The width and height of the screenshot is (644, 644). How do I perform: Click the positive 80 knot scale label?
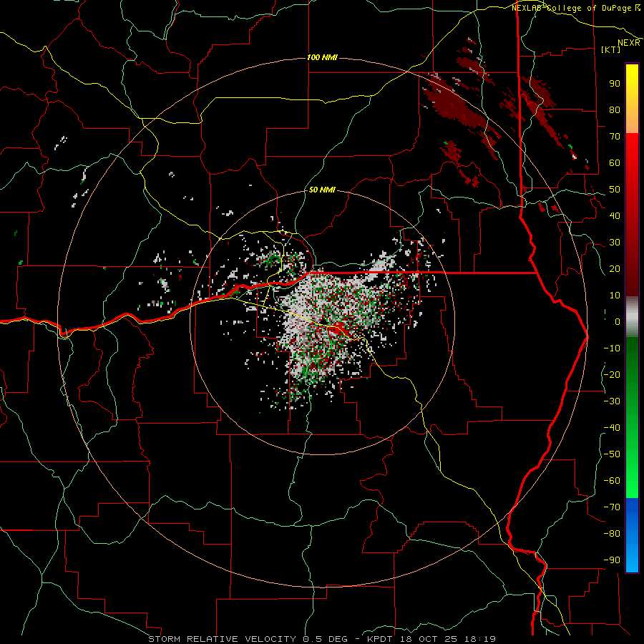click(615, 109)
